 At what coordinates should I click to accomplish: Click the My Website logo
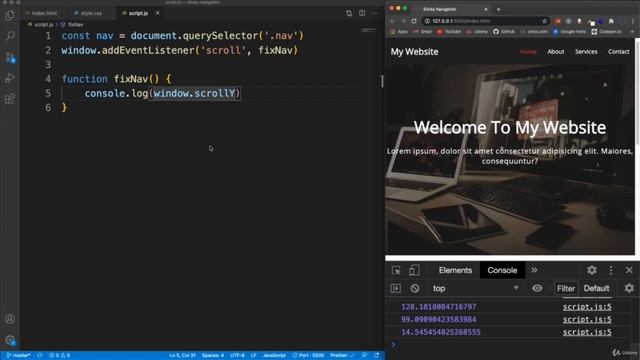coord(414,51)
